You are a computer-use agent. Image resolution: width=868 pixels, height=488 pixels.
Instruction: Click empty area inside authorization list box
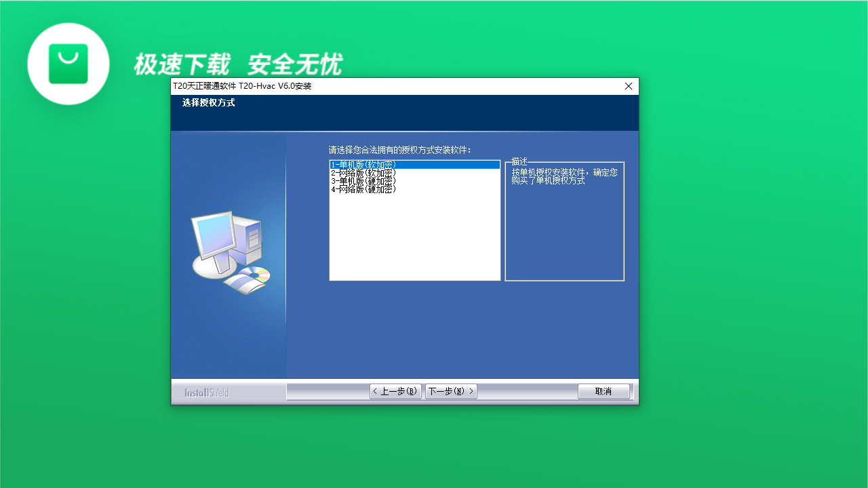[x=414, y=237]
